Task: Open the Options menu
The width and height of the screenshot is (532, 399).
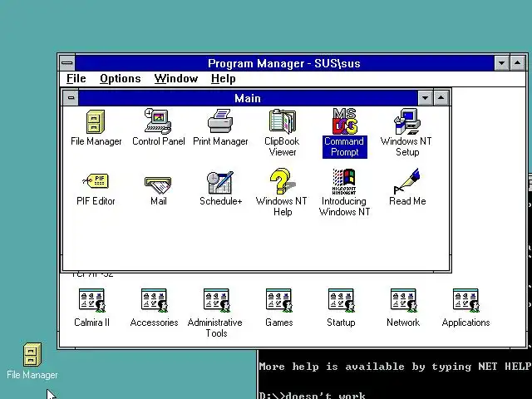Action: click(120, 79)
